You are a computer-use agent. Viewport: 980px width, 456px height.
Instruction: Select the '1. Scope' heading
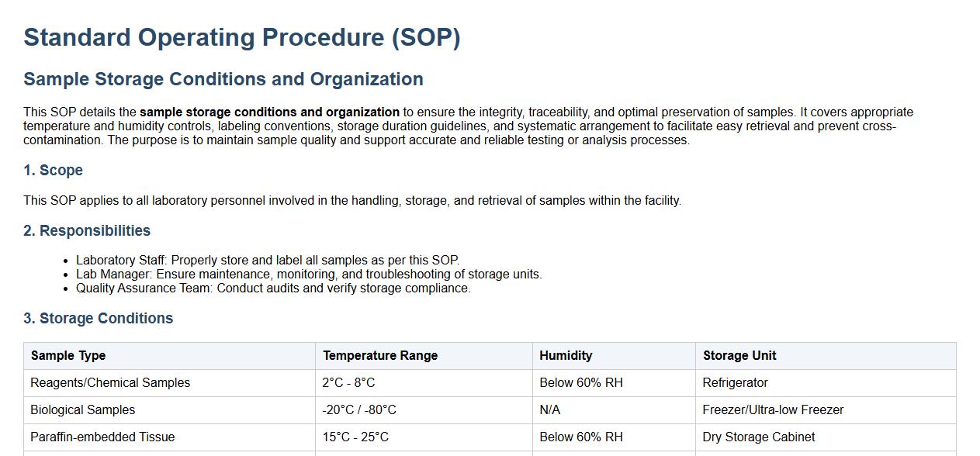(53, 170)
